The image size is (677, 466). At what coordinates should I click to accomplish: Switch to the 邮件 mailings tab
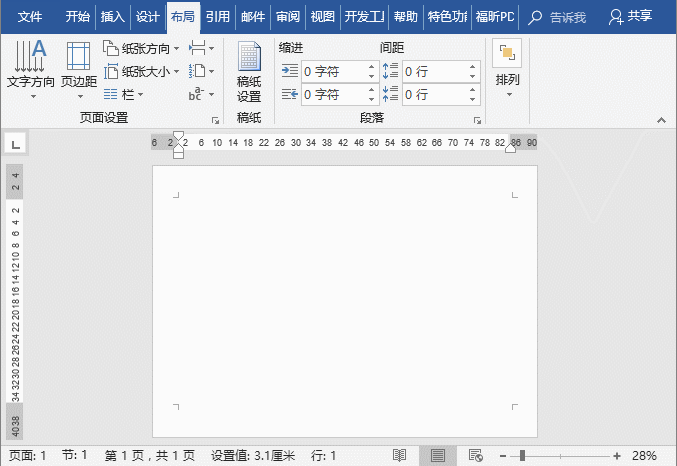point(253,17)
